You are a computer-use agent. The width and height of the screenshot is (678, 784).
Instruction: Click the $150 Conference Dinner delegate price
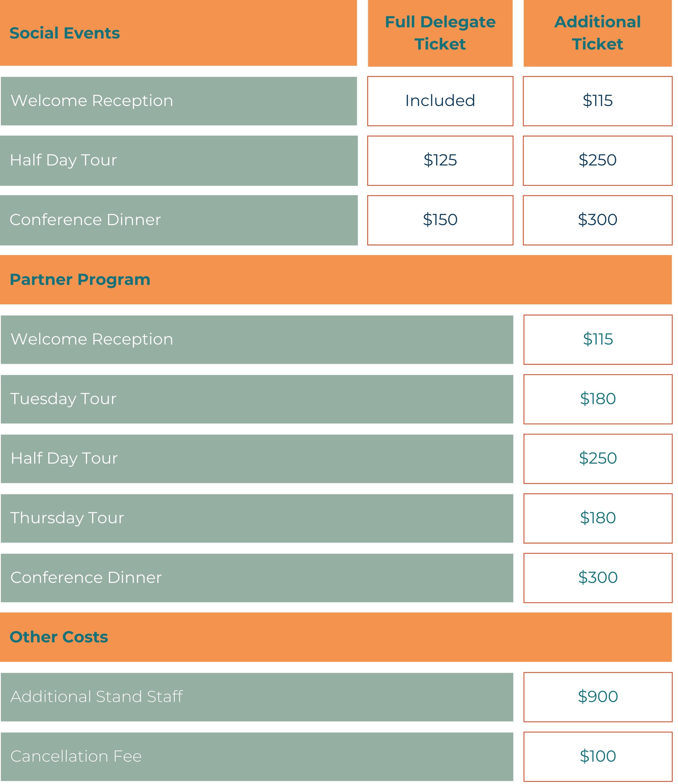pyautogui.click(x=440, y=220)
